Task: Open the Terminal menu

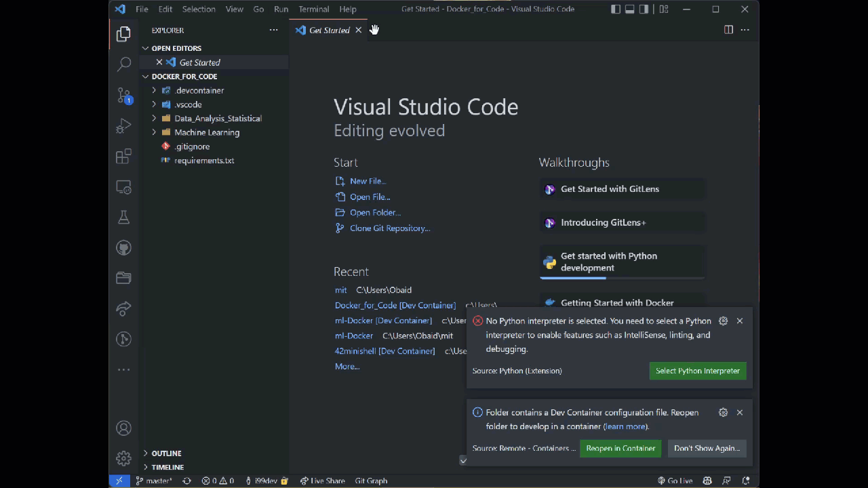Action: coord(314,9)
